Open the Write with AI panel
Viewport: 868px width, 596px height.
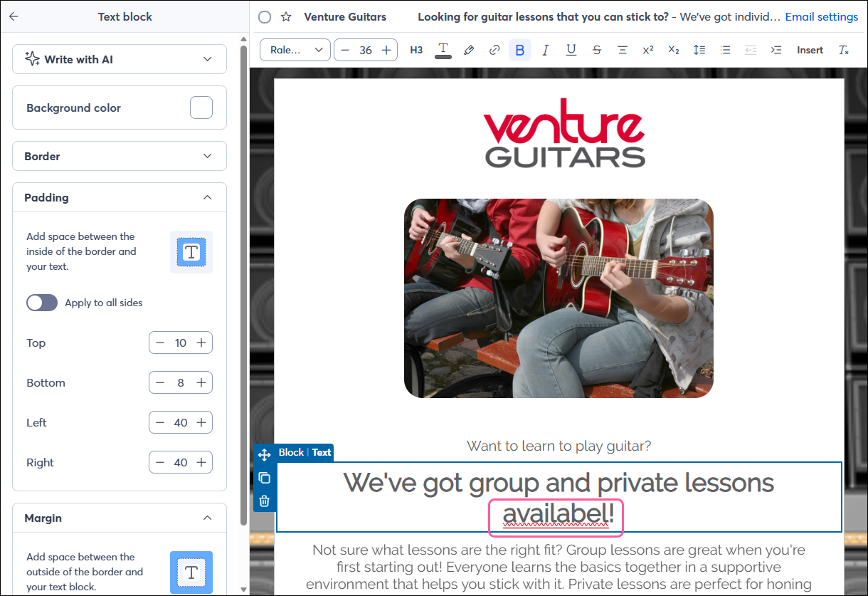tap(119, 59)
